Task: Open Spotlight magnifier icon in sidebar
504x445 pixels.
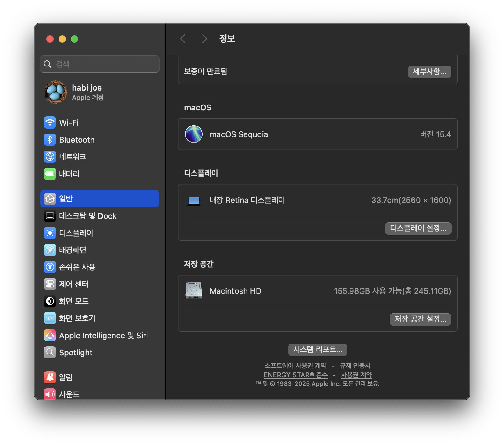Action: point(50,353)
